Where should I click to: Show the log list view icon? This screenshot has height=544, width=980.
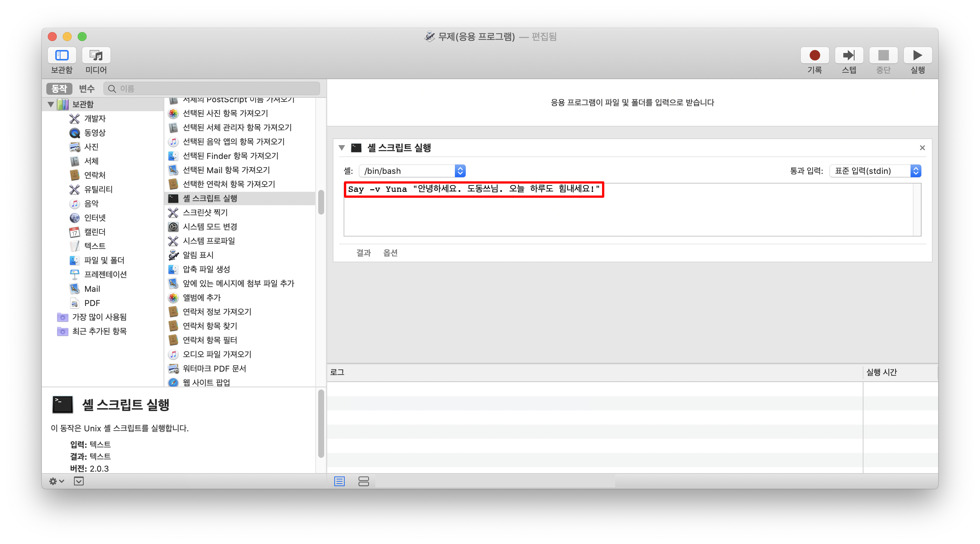339,481
